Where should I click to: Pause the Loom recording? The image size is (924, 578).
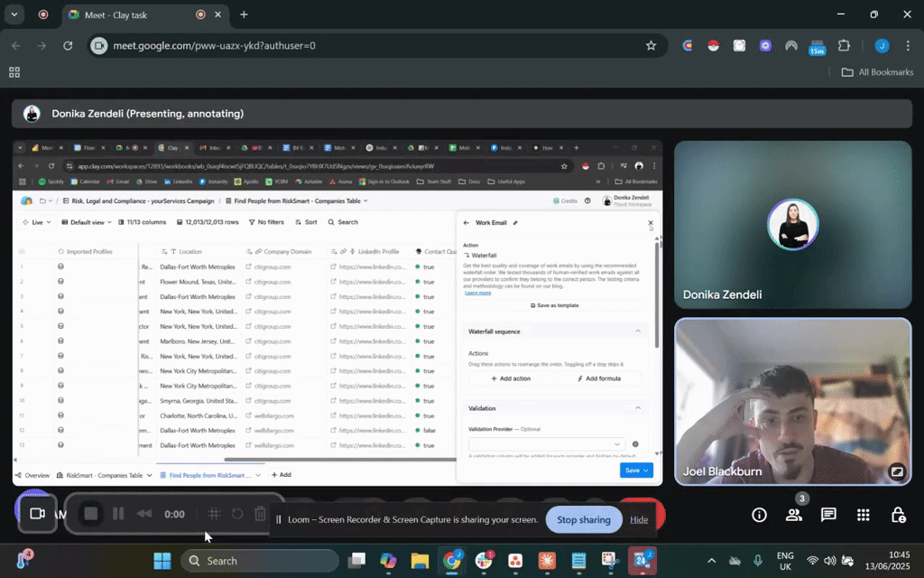click(x=118, y=514)
